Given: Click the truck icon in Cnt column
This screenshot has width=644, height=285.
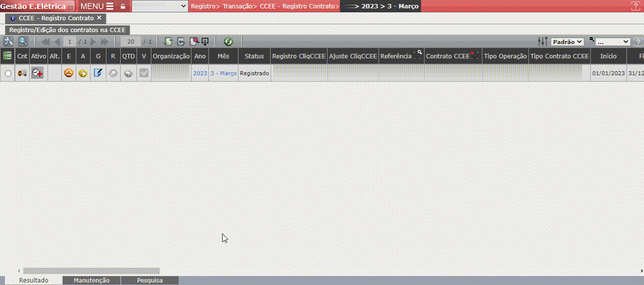Looking at the screenshot, I should (x=22, y=73).
